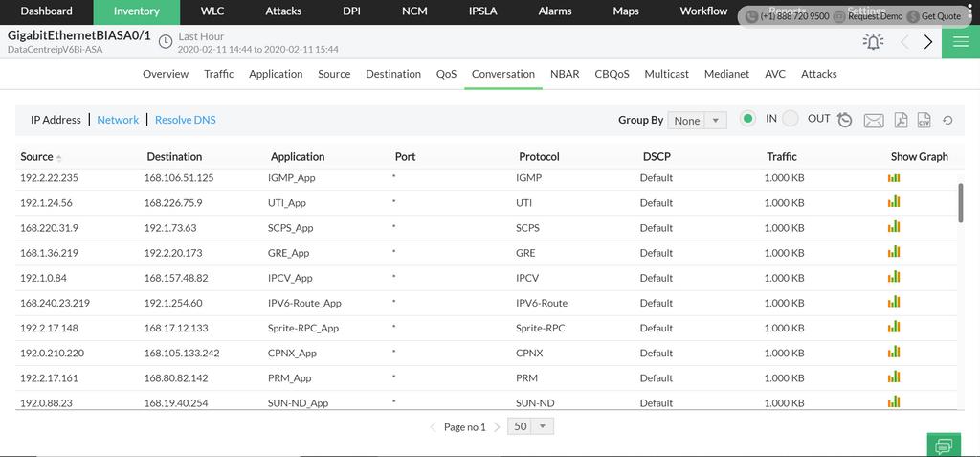This screenshot has height=457, width=980.
Task: Open the Group By dropdown
Action: tap(698, 120)
